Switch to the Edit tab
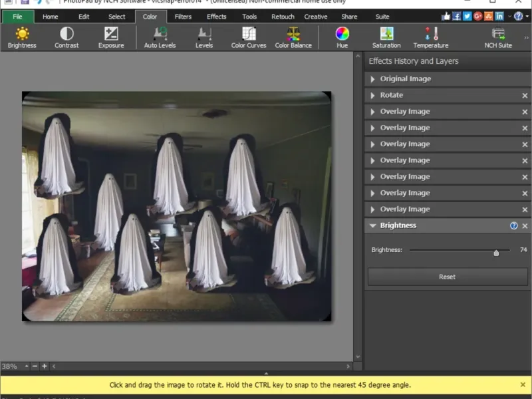This screenshot has width=532, height=399. click(84, 17)
